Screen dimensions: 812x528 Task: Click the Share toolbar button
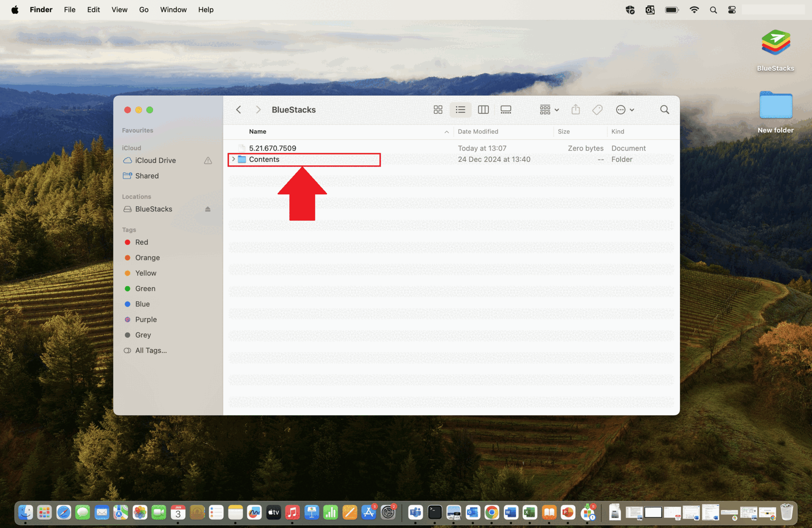pos(576,110)
